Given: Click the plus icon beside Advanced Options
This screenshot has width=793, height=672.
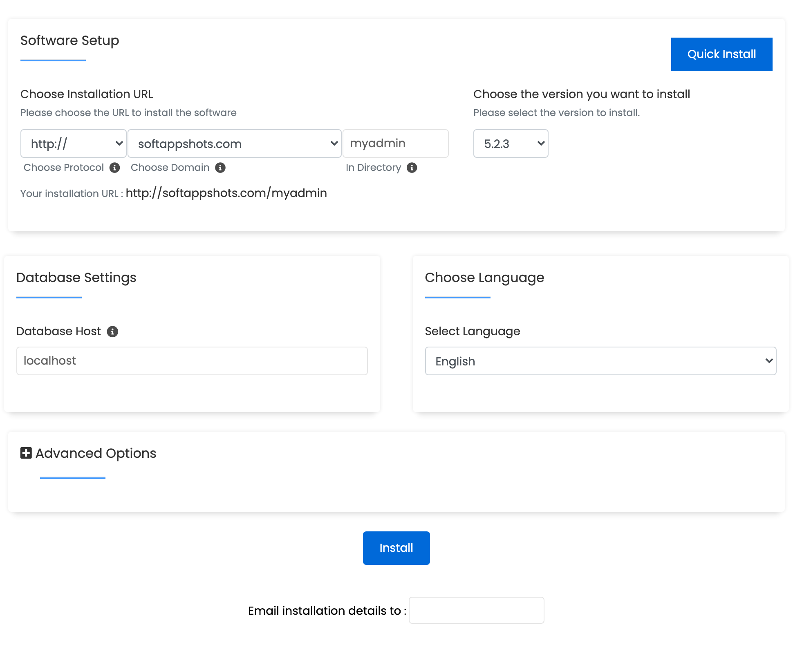Looking at the screenshot, I should (x=25, y=453).
